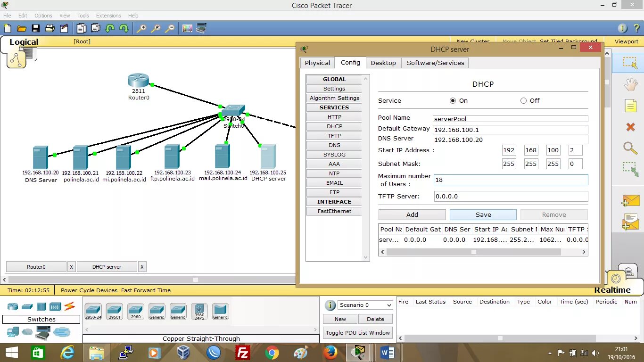Switch to the Software/Services tab
The height and width of the screenshot is (362, 644).
[435, 63]
